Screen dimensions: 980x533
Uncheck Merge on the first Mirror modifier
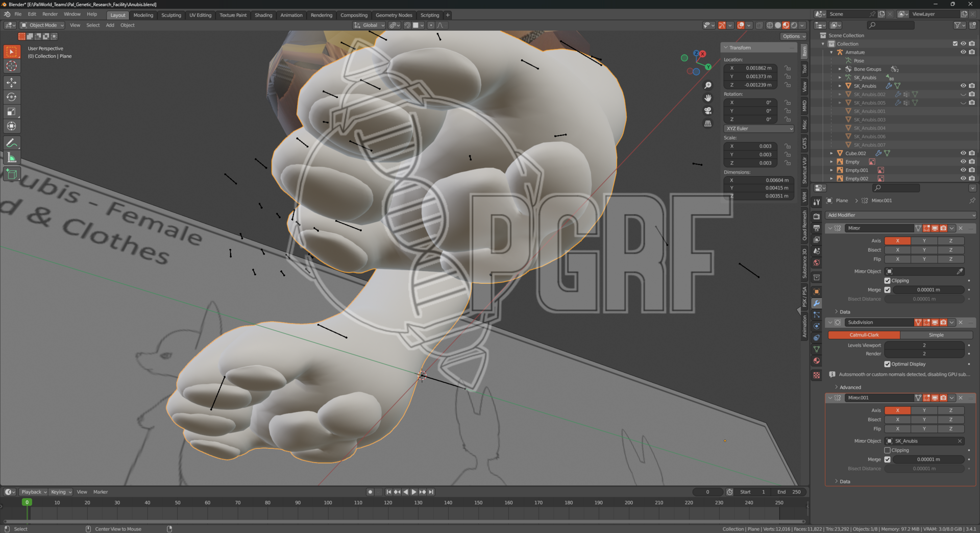(887, 290)
